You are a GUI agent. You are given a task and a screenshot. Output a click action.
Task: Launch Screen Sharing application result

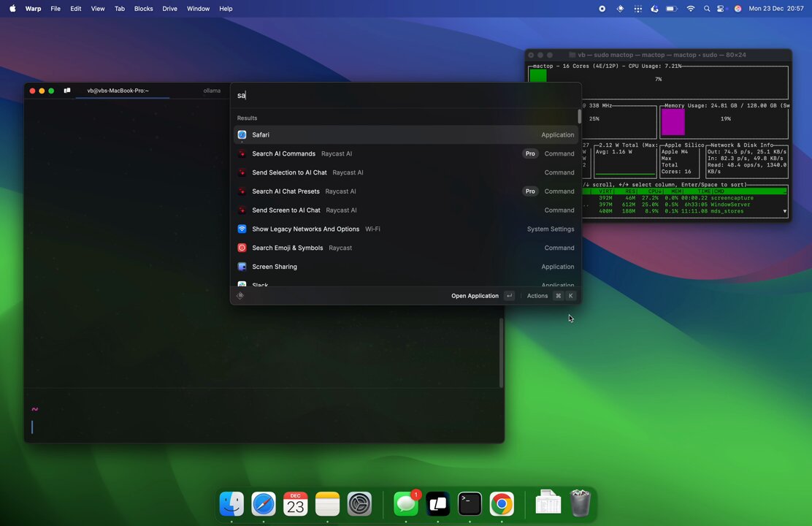pyautogui.click(x=405, y=267)
